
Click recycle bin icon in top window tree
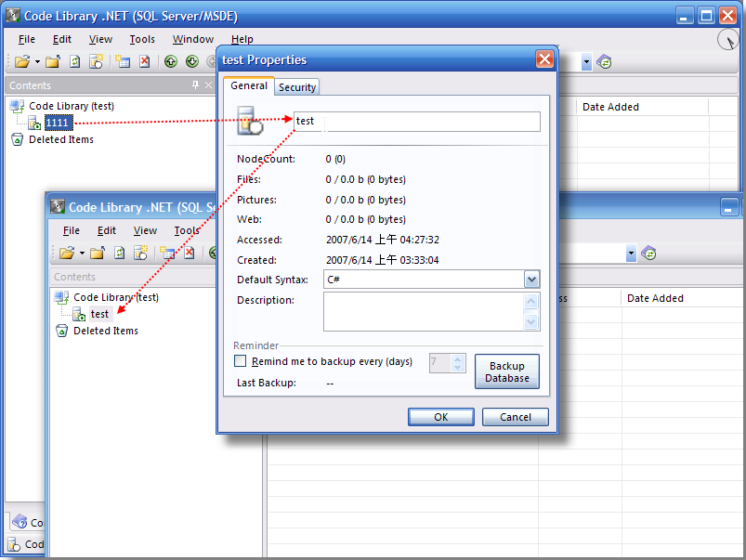(17, 139)
